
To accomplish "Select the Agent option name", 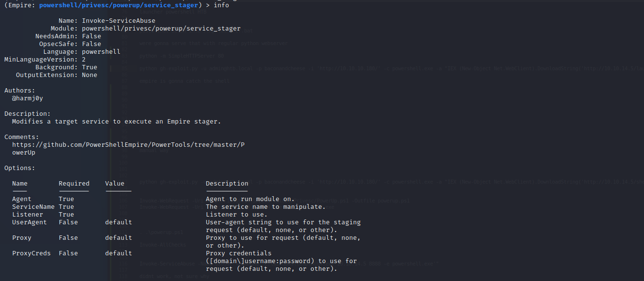I will click(22, 199).
